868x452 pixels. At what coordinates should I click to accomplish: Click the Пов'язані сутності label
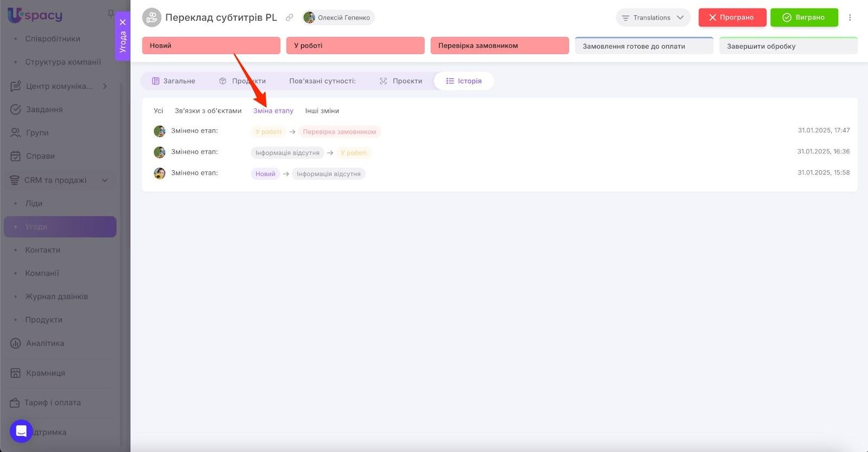pyautogui.click(x=322, y=81)
